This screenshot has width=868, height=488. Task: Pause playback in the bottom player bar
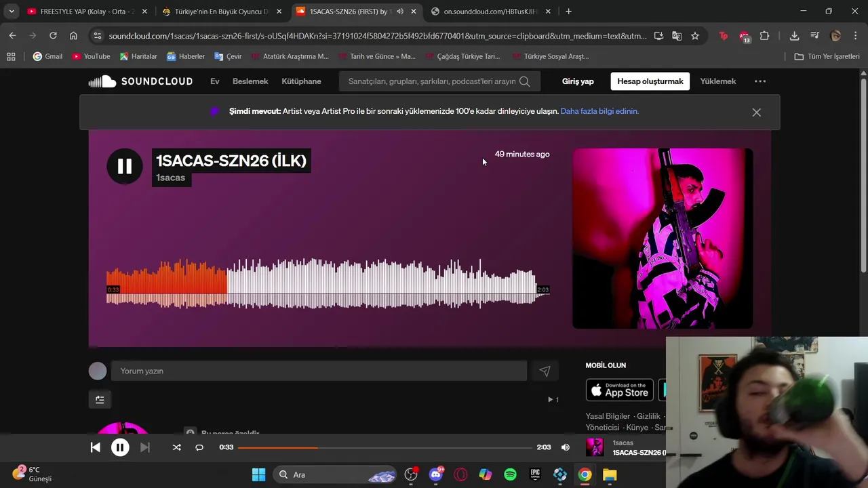click(x=120, y=447)
